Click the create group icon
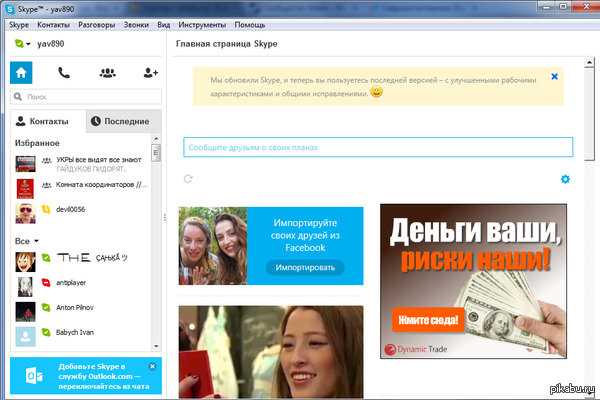 tap(108, 72)
